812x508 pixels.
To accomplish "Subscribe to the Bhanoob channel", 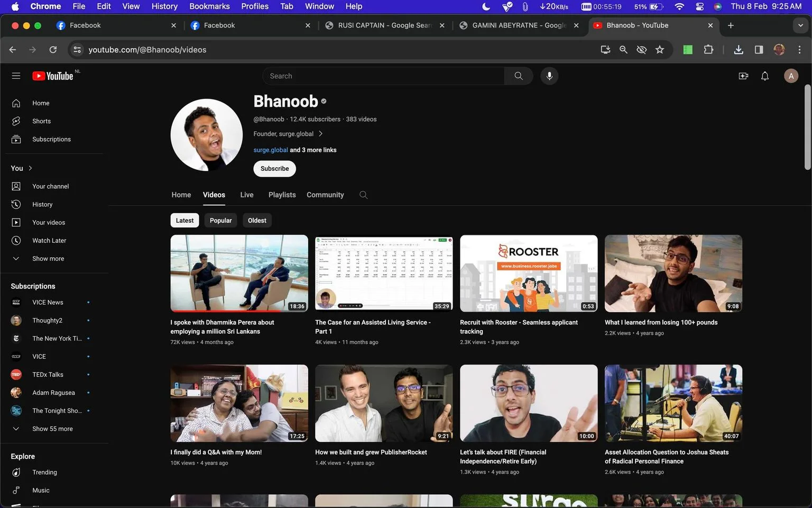I will [274, 168].
